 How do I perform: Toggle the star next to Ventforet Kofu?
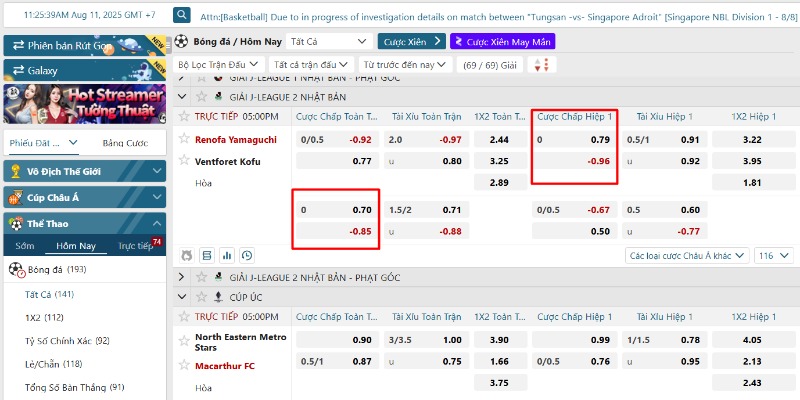click(x=184, y=160)
